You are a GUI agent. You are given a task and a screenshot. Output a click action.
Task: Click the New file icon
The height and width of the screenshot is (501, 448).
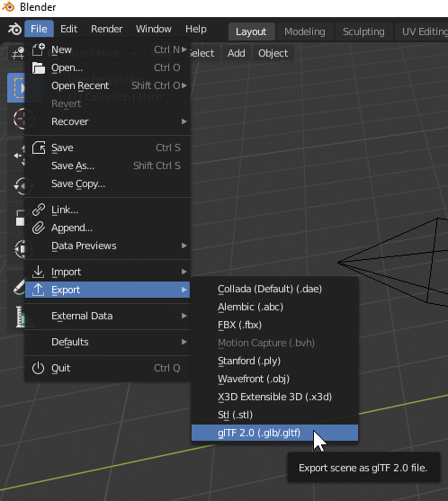tap(39, 49)
